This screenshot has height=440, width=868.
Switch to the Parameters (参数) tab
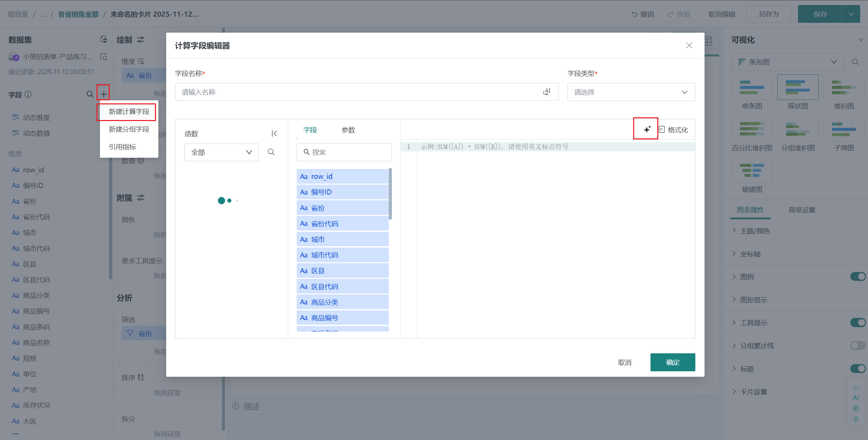click(348, 130)
